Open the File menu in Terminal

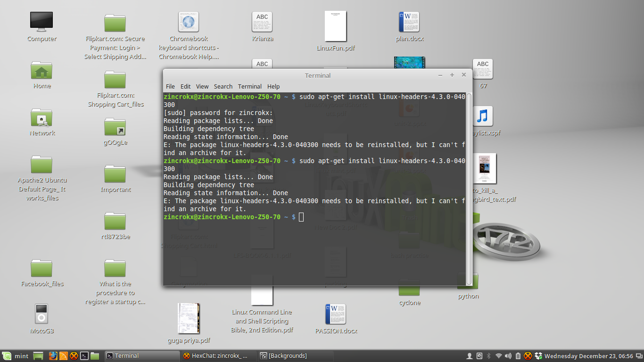coord(170,86)
